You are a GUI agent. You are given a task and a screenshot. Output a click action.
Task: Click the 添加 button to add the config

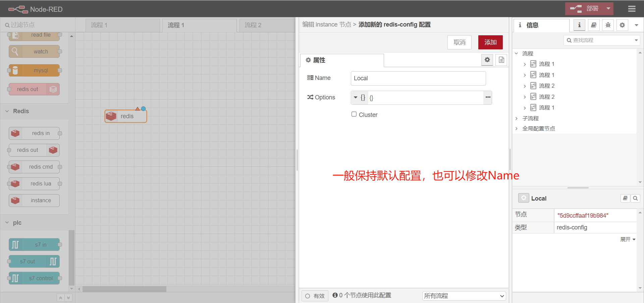pyautogui.click(x=490, y=42)
